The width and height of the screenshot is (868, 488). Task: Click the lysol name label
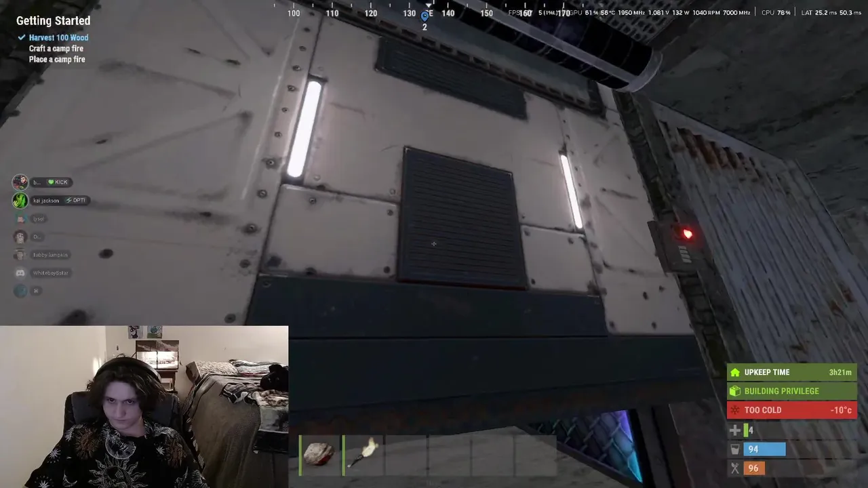(x=39, y=219)
